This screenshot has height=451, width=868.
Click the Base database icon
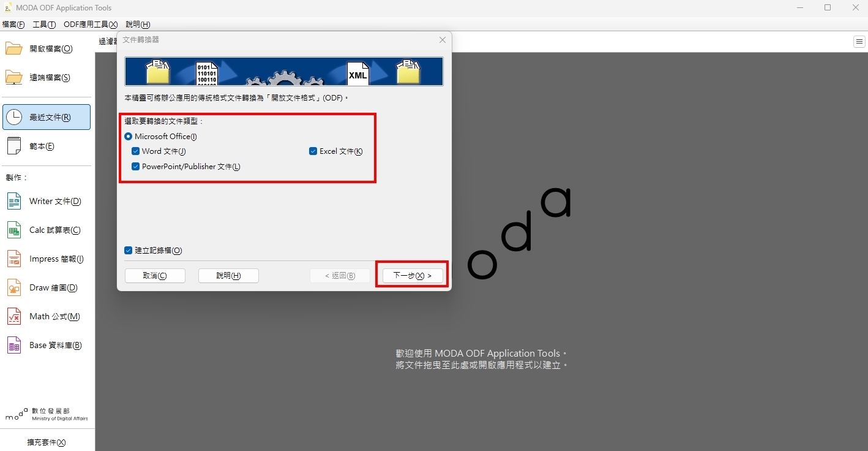coord(14,345)
